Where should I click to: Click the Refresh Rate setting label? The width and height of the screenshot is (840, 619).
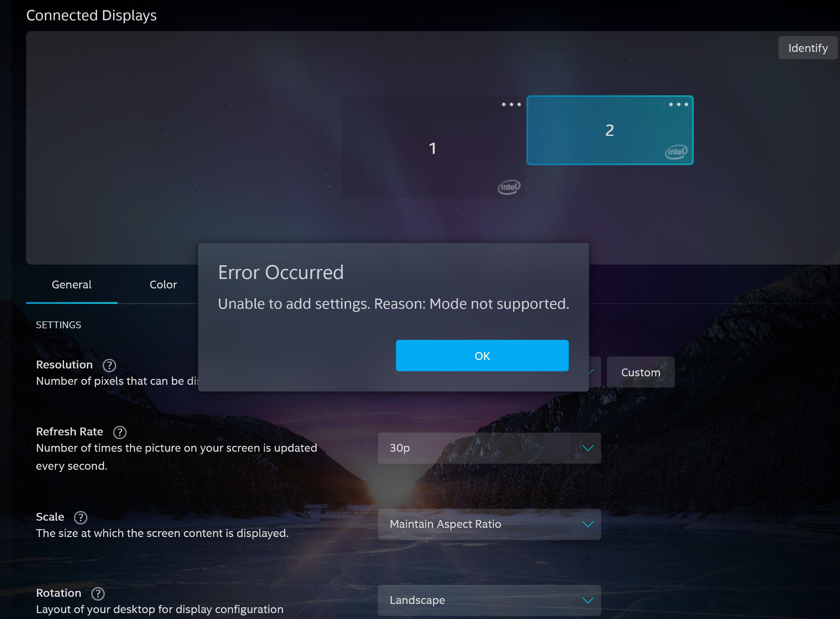[70, 432]
